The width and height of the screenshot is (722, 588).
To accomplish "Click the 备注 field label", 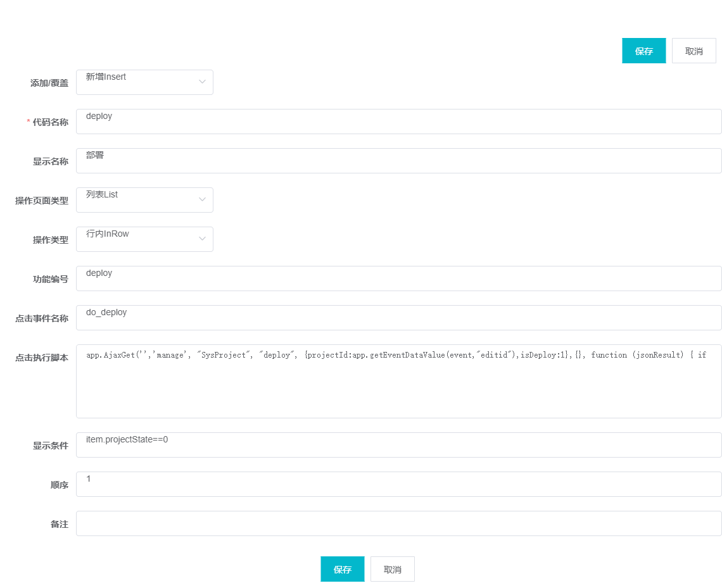I will point(60,524).
